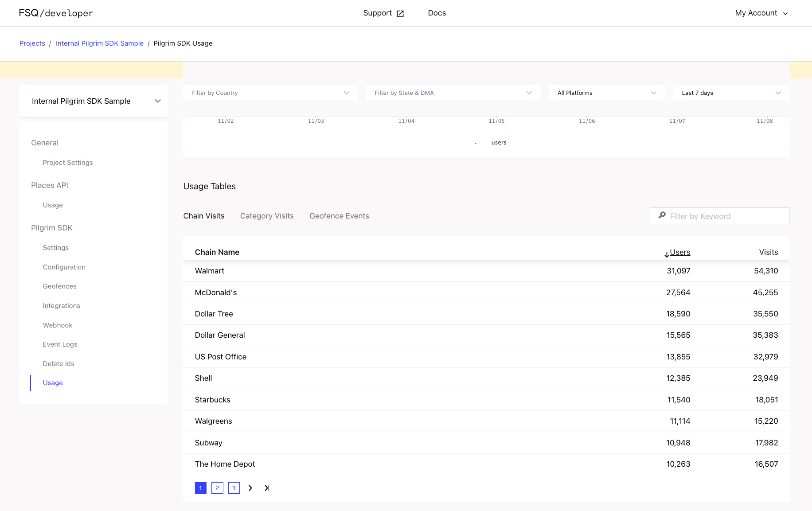
Task: Open Pilgrim SDK Settings in sidebar
Action: tap(56, 248)
